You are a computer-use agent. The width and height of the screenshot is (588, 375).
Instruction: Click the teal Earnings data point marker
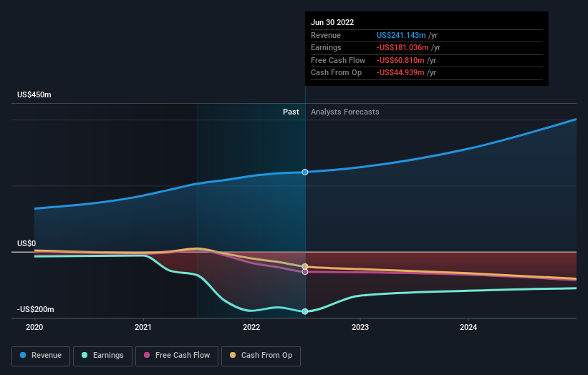pos(305,311)
